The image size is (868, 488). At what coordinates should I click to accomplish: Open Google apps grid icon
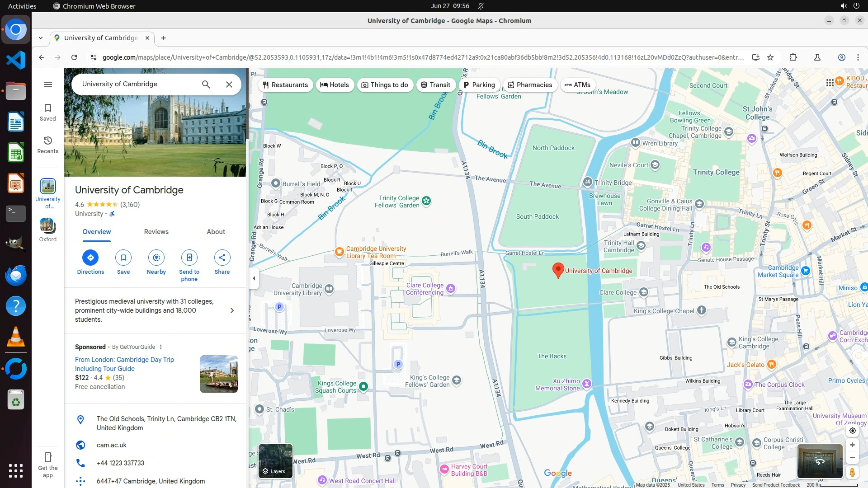830,82
